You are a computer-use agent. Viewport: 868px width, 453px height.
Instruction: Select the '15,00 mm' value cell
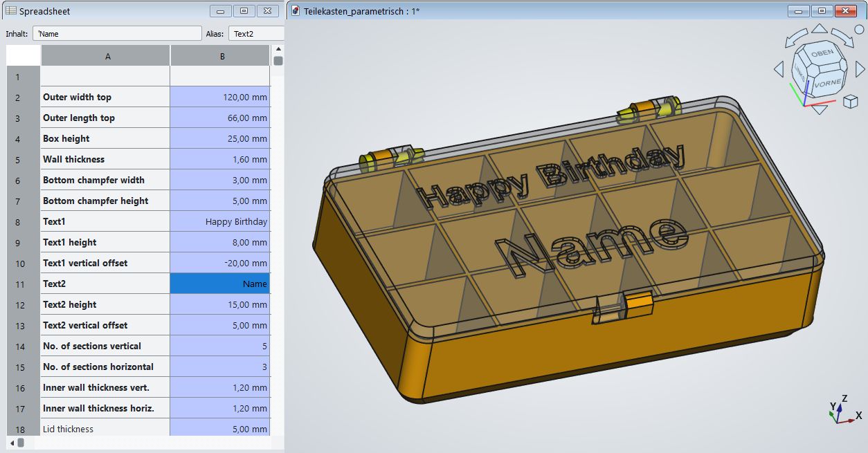pyautogui.click(x=220, y=304)
